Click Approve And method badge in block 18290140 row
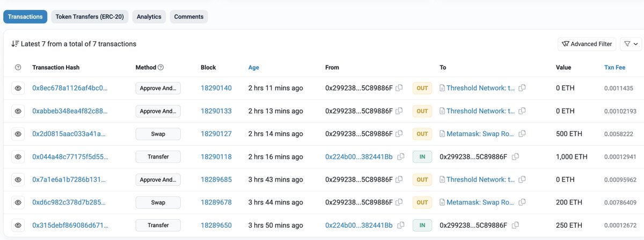 click(158, 88)
